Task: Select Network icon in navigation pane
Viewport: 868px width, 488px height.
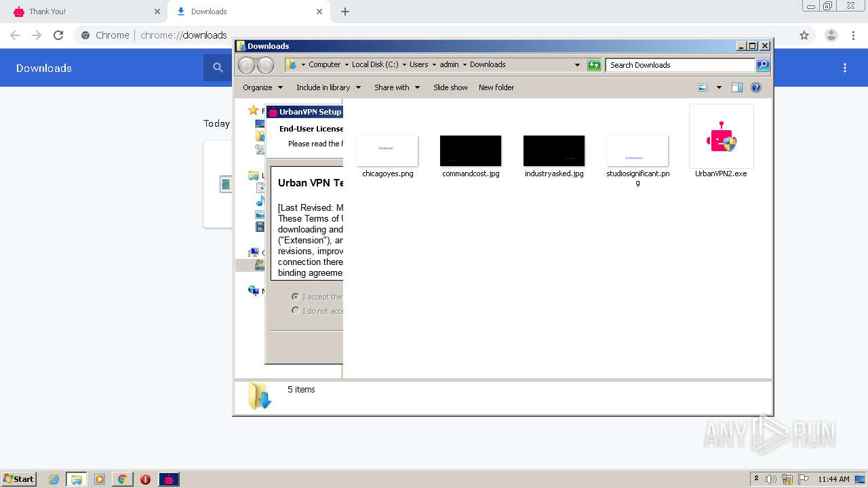Action: coord(253,291)
